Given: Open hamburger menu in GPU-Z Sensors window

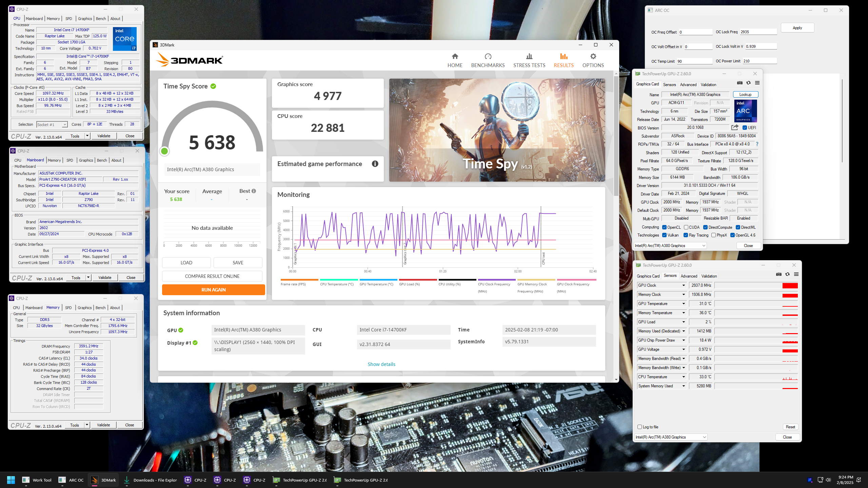Looking at the screenshot, I should [x=796, y=274].
